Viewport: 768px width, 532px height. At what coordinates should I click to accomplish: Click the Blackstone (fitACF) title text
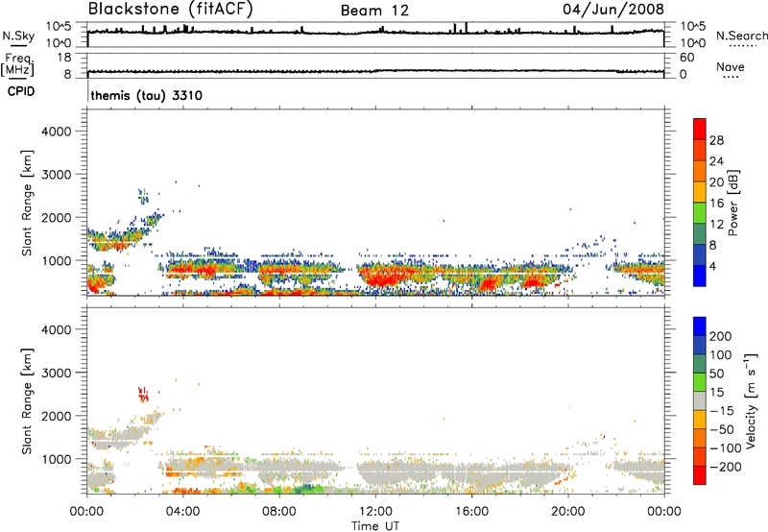(170, 9)
